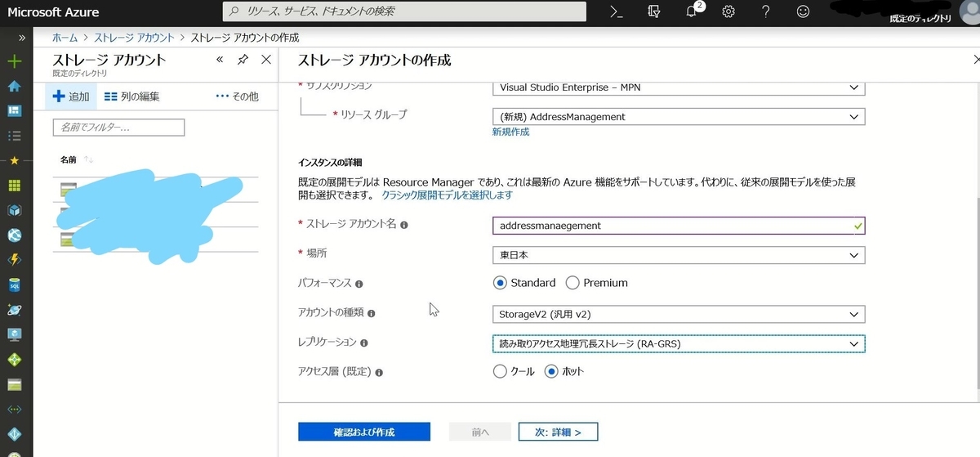Open Storage accounts icon in sidebar

coord(14,384)
